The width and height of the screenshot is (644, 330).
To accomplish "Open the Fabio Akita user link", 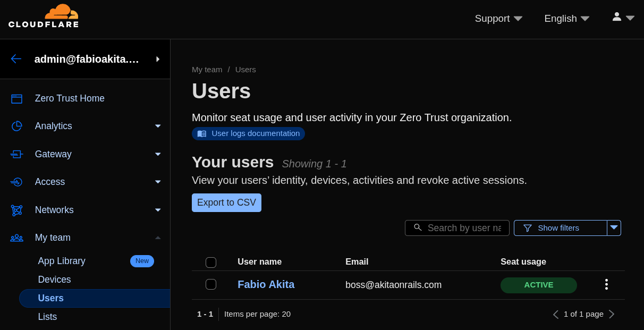I will 266,284.
